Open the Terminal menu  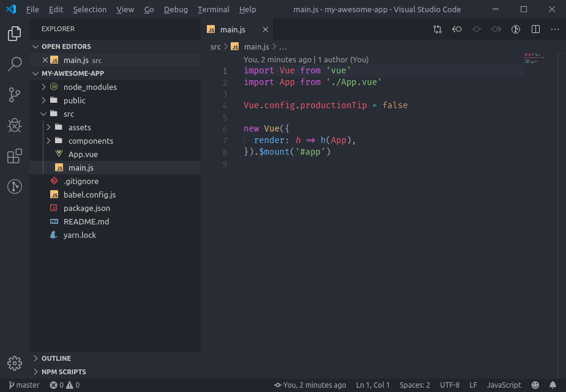tap(214, 9)
